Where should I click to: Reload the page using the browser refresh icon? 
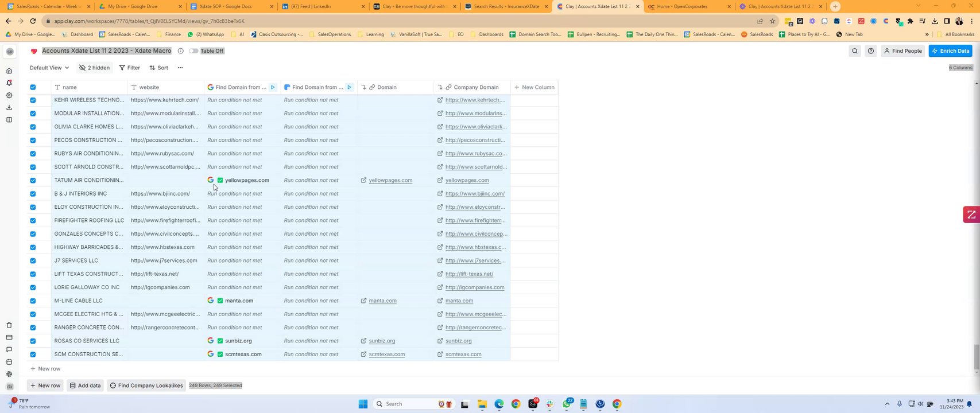click(x=33, y=21)
